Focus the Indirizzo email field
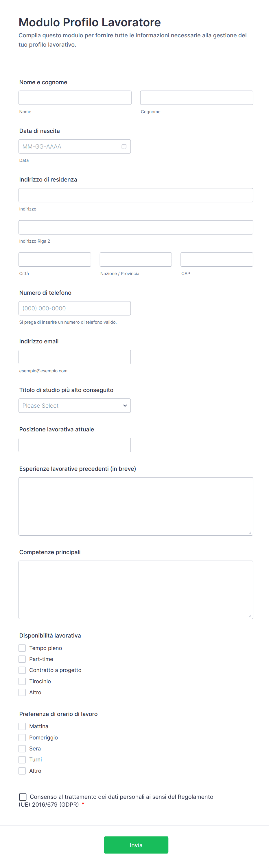The height and width of the screenshot is (868, 269). tap(74, 357)
